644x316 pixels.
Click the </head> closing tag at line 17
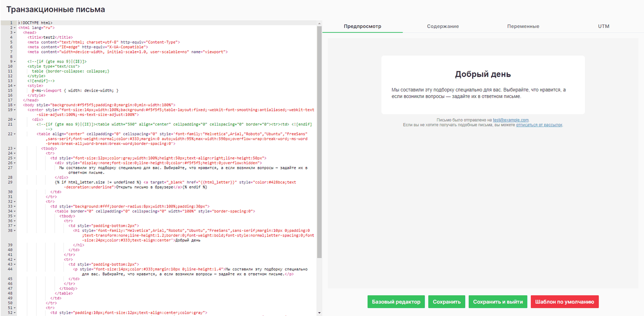(x=31, y=100)
